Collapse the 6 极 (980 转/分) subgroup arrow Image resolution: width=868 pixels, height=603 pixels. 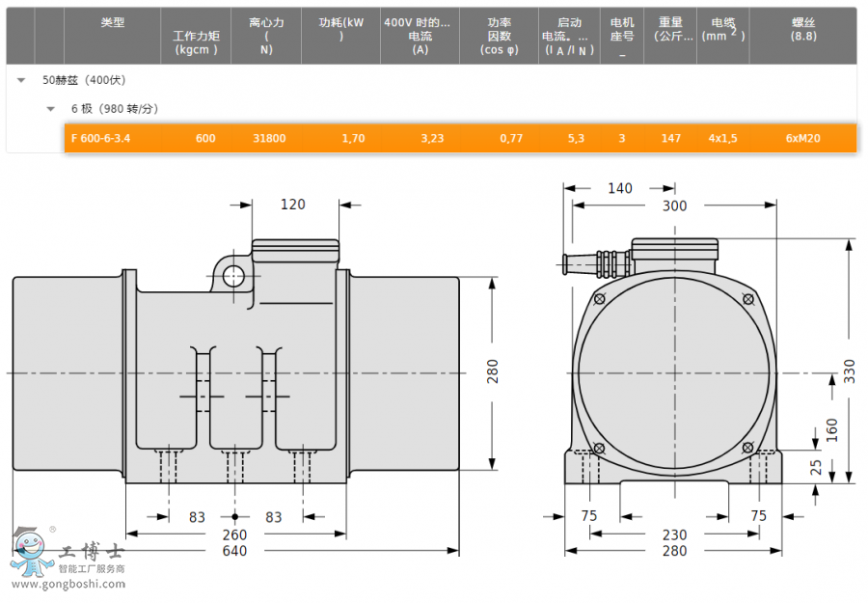tap(50, 109)
